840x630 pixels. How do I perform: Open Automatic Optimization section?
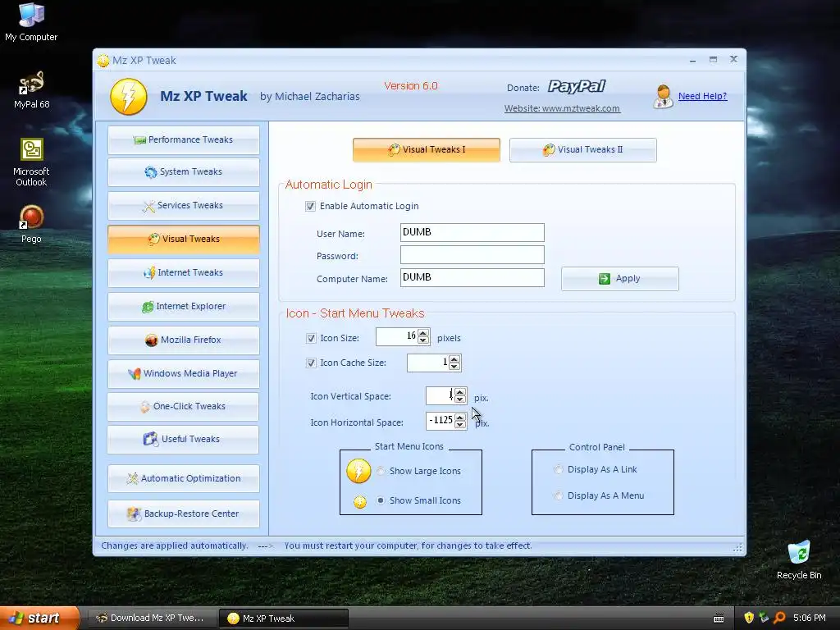184,478
